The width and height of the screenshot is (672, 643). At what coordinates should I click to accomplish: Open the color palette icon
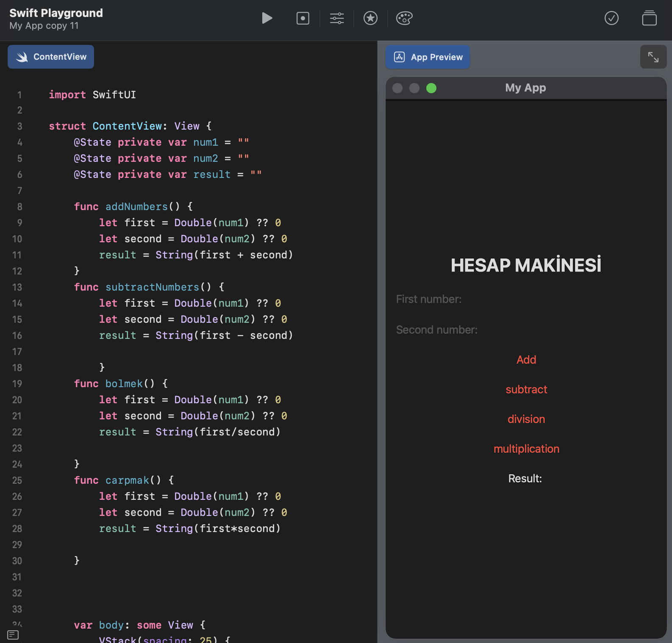[404, 18]
